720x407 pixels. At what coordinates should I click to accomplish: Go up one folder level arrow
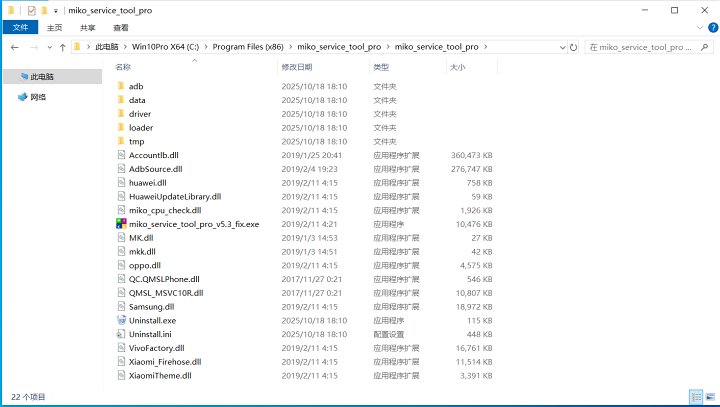point(62,47)
